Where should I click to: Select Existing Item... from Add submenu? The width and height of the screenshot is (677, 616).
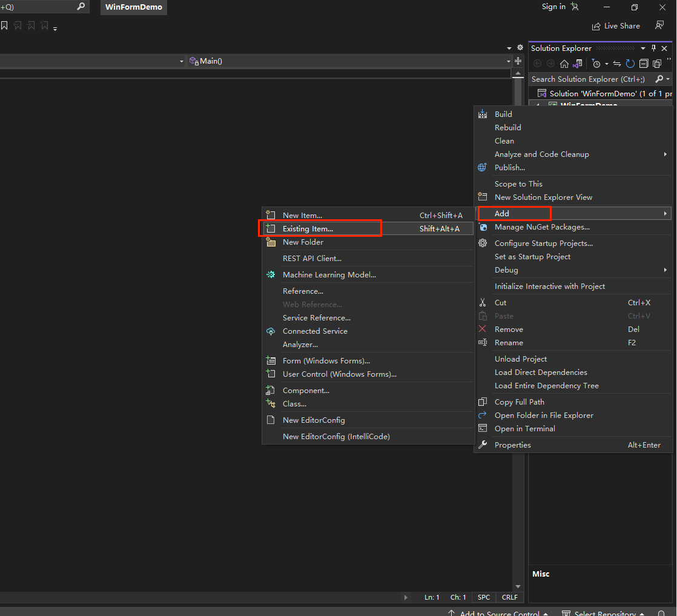coord(308,229)
